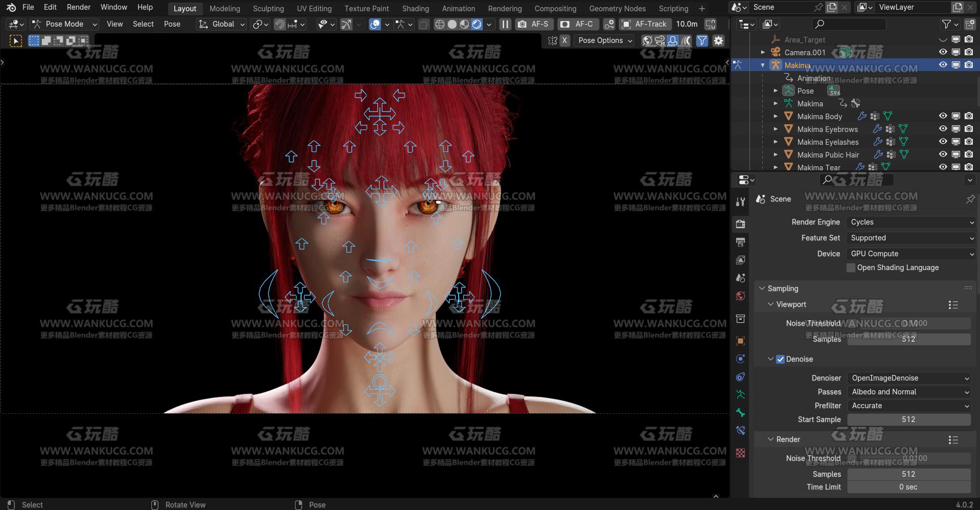This screenshot has height=510, width=980.
Task: Open the Render sampling presets list
Action: (953, 440)
